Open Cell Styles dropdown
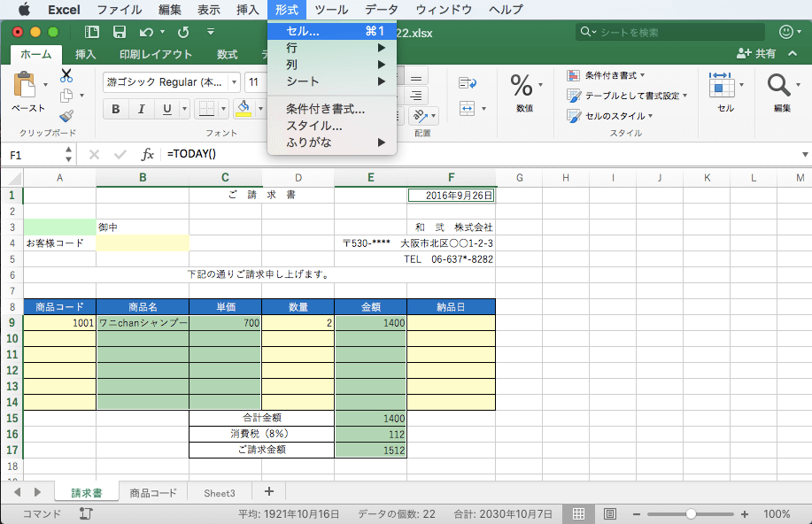Image resolution: width=812 pixels, height=524 pixels. pos(609,116)
